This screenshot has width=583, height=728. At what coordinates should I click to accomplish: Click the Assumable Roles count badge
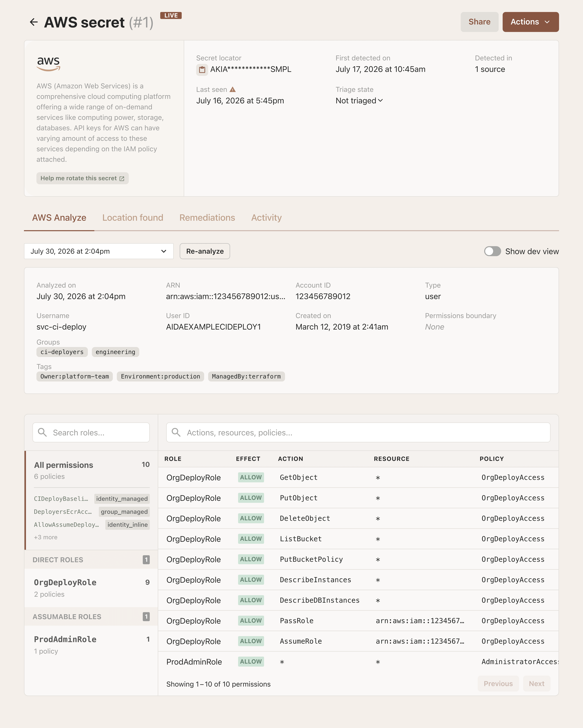click(x=146, y=617)
